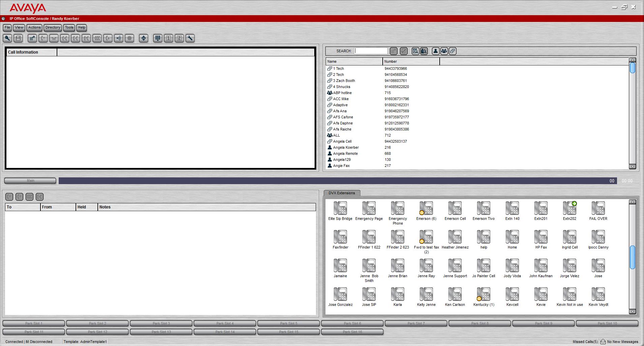Open the Directory menu

coord(53,28)
